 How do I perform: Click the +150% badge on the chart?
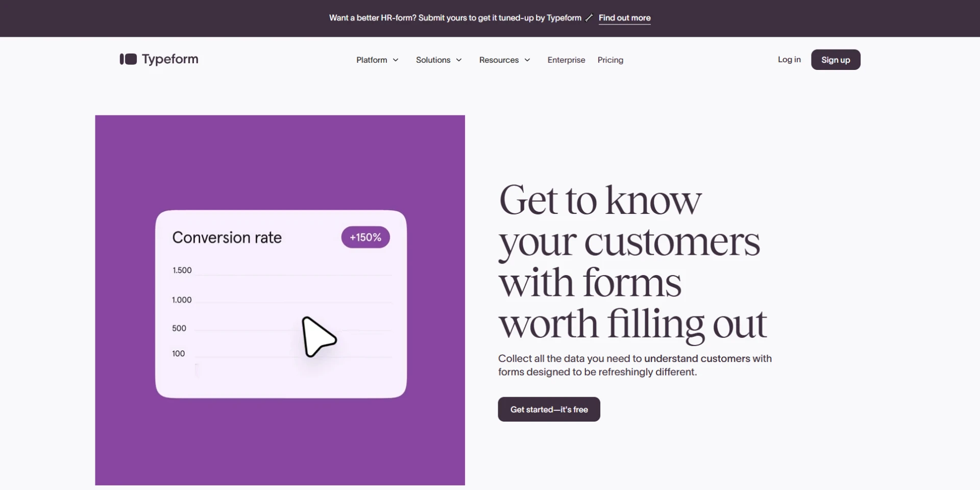coord(365,237)
